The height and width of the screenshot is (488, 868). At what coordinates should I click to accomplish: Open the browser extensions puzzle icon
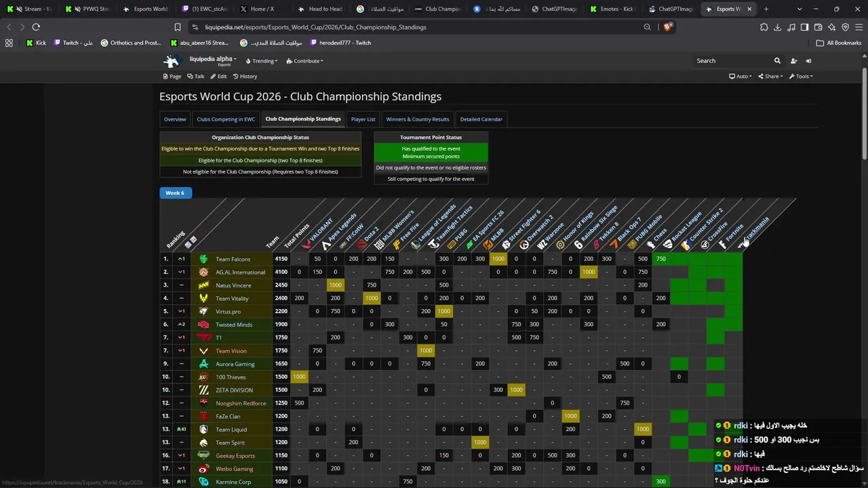tap(764, 27)
